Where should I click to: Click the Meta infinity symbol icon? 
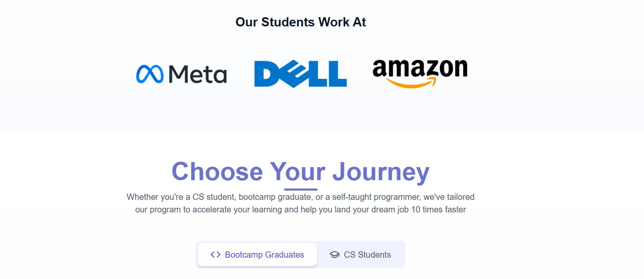(150, 74)
